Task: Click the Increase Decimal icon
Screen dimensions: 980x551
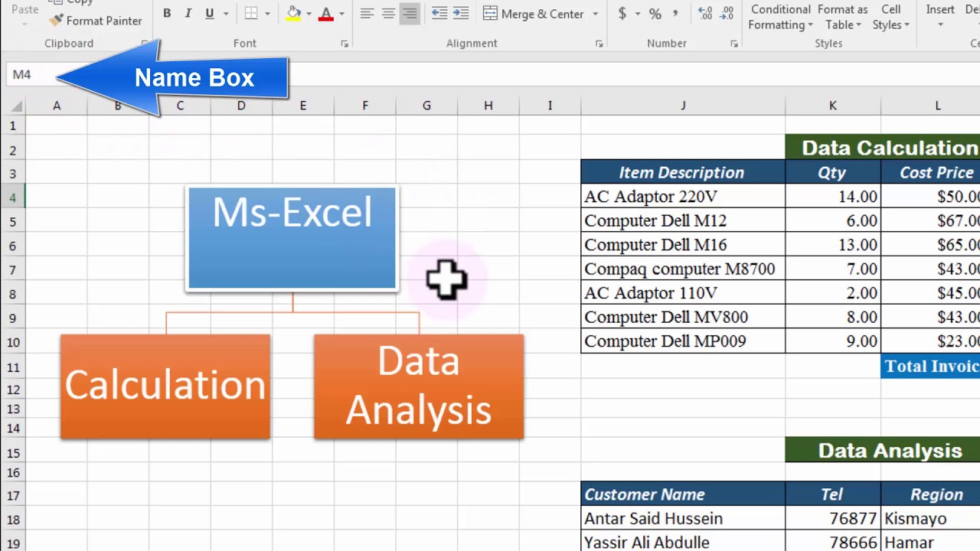Action: click(x=705, y=14)
